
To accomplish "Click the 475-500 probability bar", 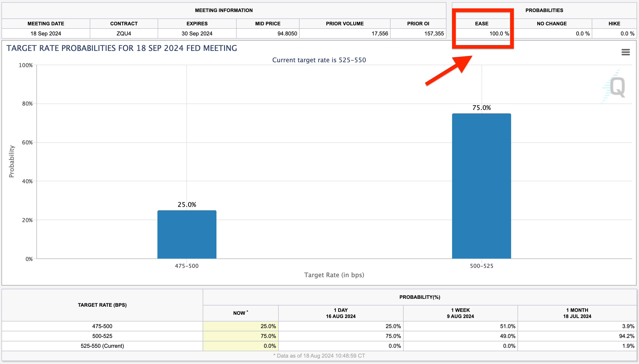I will [187, 234].
